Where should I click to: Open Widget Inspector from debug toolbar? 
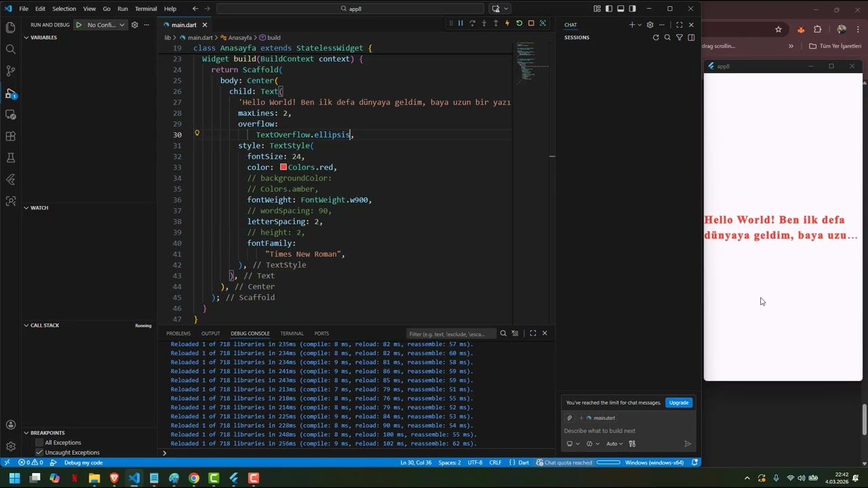coord(542,23)
